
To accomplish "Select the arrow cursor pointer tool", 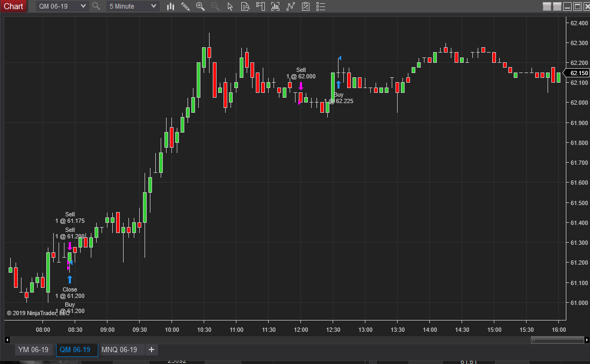I will 231,6.
